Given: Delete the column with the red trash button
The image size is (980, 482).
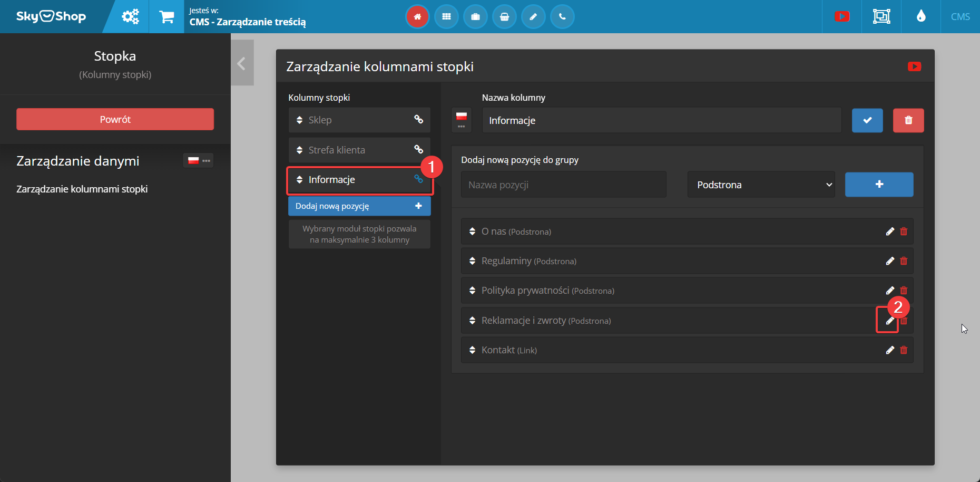Looking at the screenshot, I should (908, 120).
